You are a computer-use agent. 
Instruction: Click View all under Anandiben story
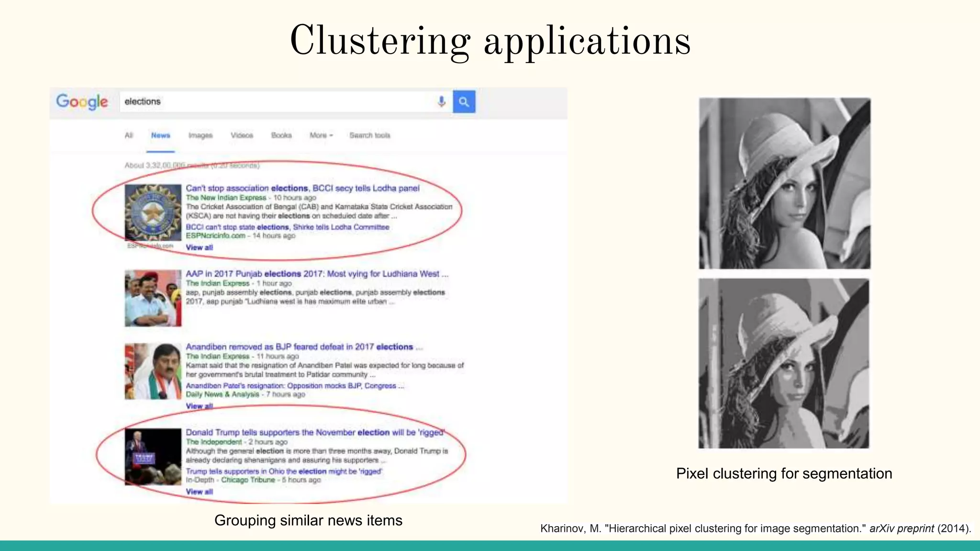click(199, 406)
